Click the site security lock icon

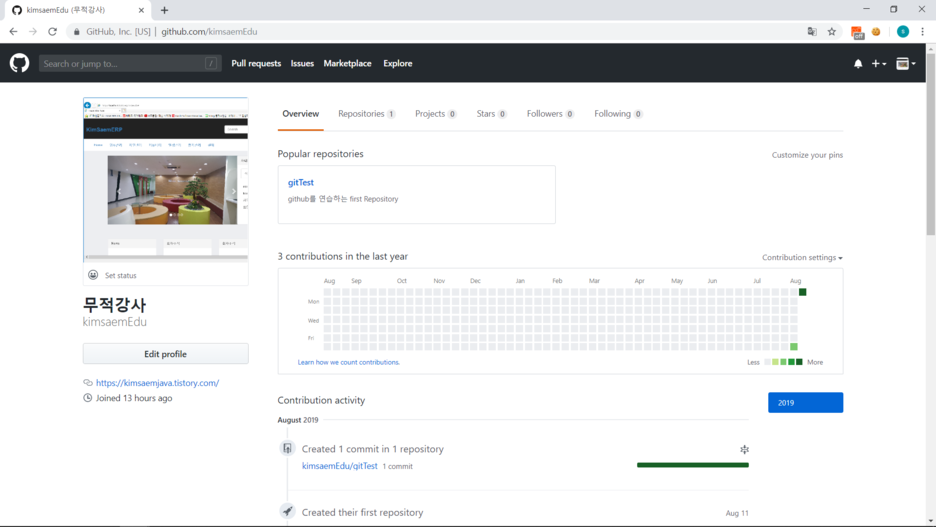(76, 32)
